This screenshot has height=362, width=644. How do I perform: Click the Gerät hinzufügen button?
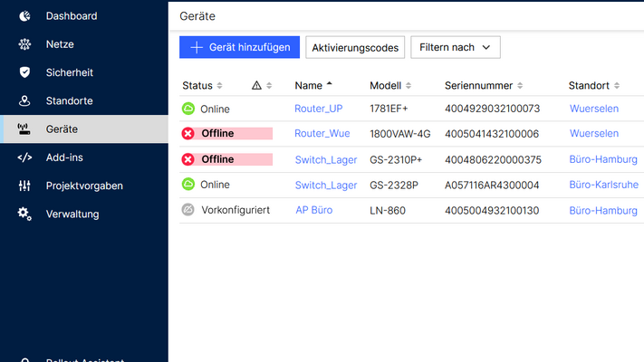(239, 47)
